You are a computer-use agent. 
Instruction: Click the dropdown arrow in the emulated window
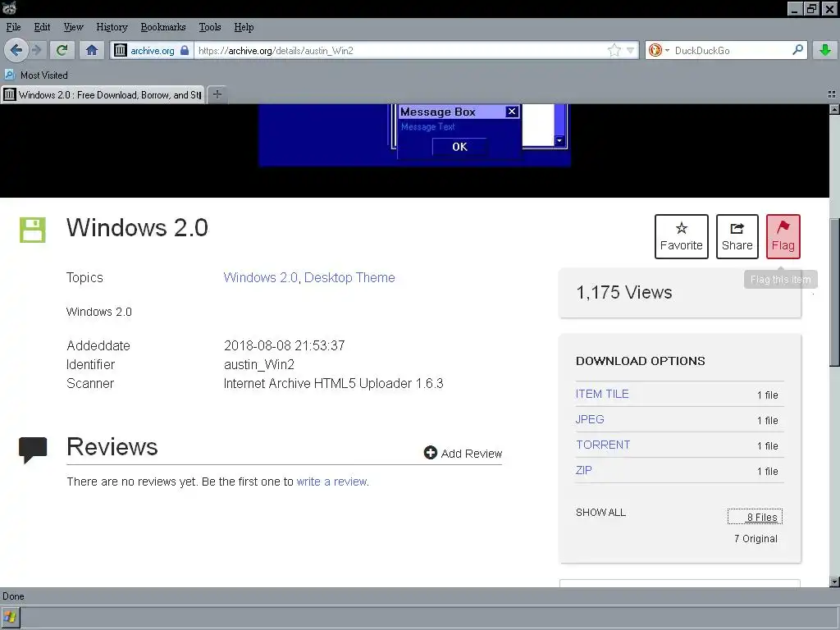tap(559, 141)
